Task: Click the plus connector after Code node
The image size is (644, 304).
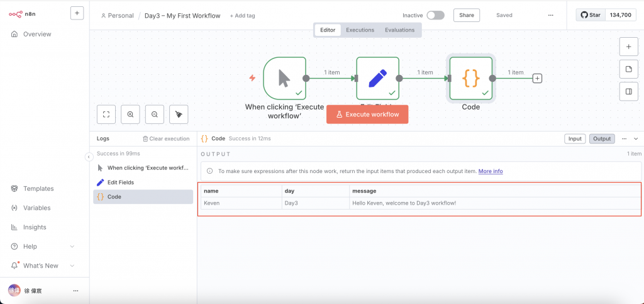Action: click(x=537, y=78)
